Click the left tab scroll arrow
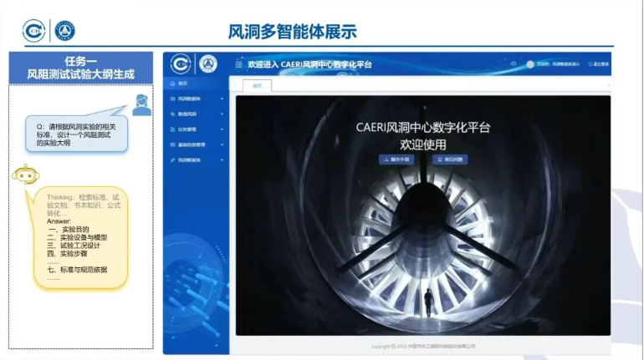 pyautogui.click(x=233, y=85)
